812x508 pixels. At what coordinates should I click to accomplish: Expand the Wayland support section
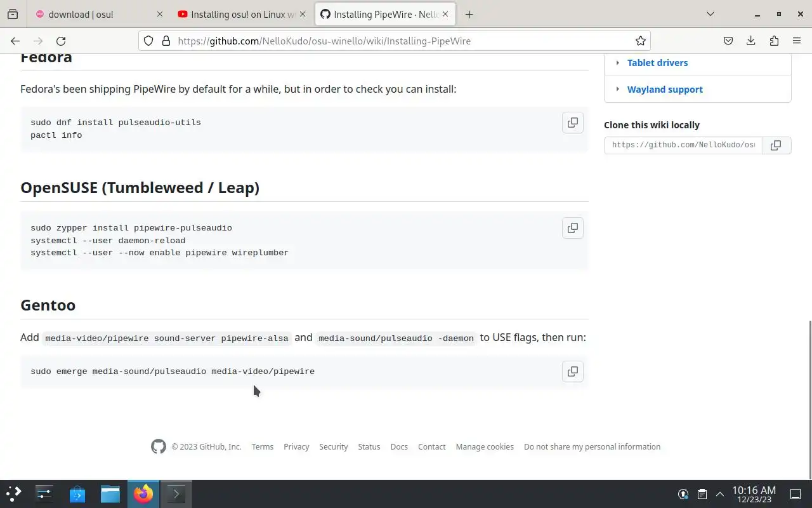[x=618, y=90]
